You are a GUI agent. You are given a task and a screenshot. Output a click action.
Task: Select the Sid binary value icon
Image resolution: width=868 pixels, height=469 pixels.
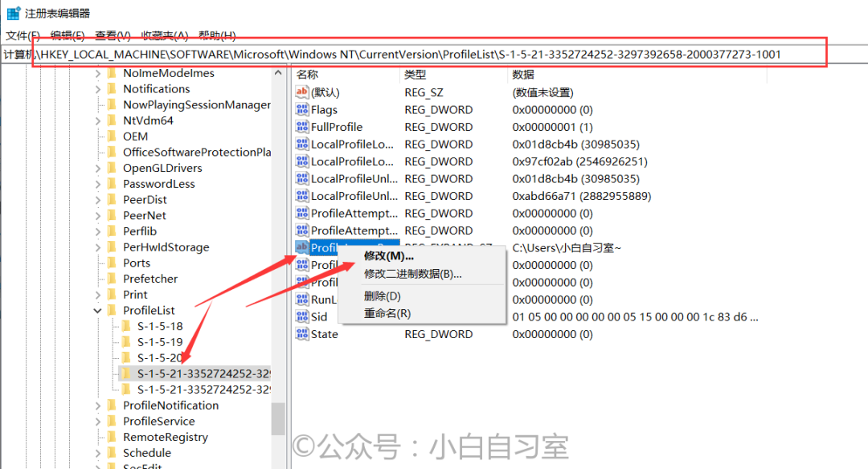coord(301,316)
